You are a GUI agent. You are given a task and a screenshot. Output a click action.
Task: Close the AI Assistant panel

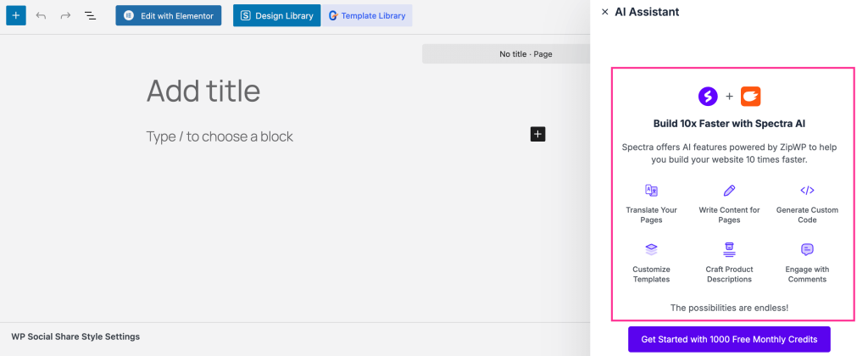604,12
